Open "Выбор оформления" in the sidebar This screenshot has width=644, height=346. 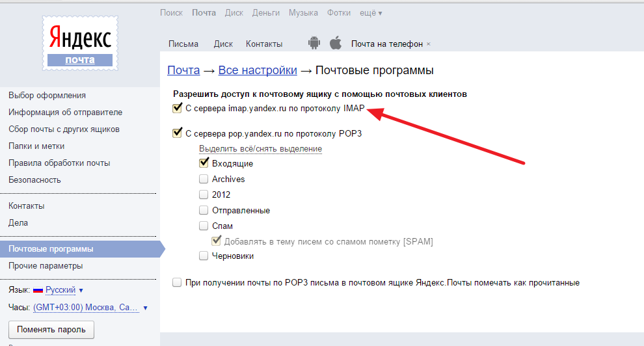coord(47,95)
